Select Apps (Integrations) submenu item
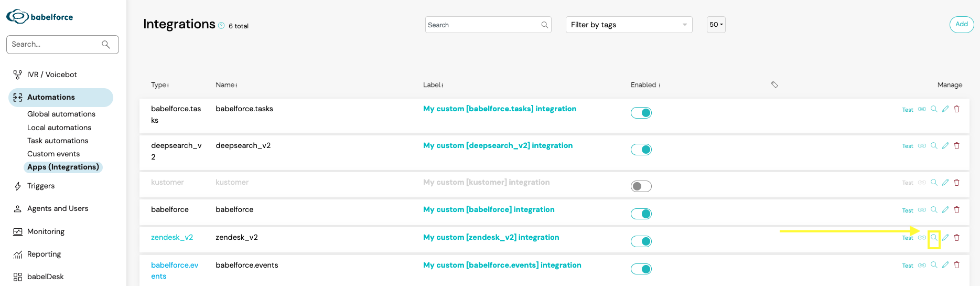The width and height of the screenshot is (980, 286). point(63,167)
